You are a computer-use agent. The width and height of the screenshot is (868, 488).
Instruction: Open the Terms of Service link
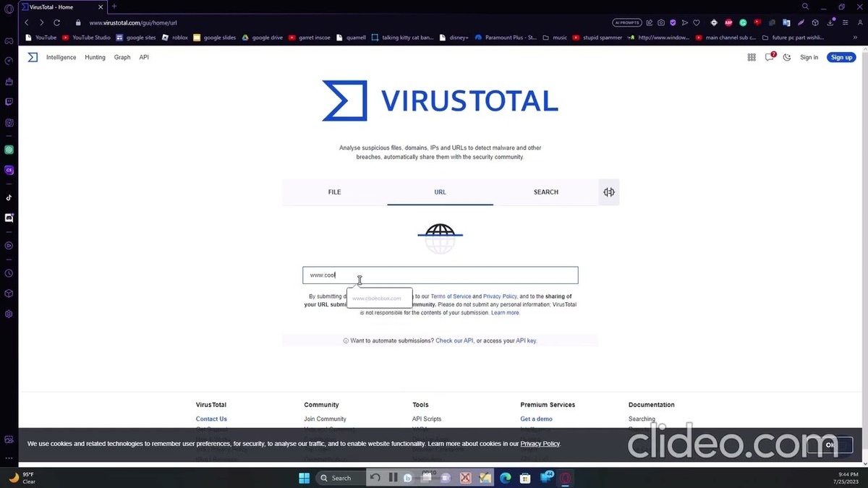pos(451,296)
